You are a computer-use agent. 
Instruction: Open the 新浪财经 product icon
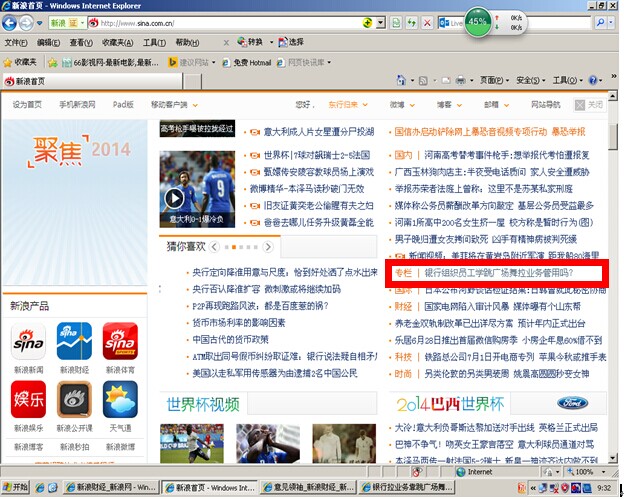click(74, 341)
